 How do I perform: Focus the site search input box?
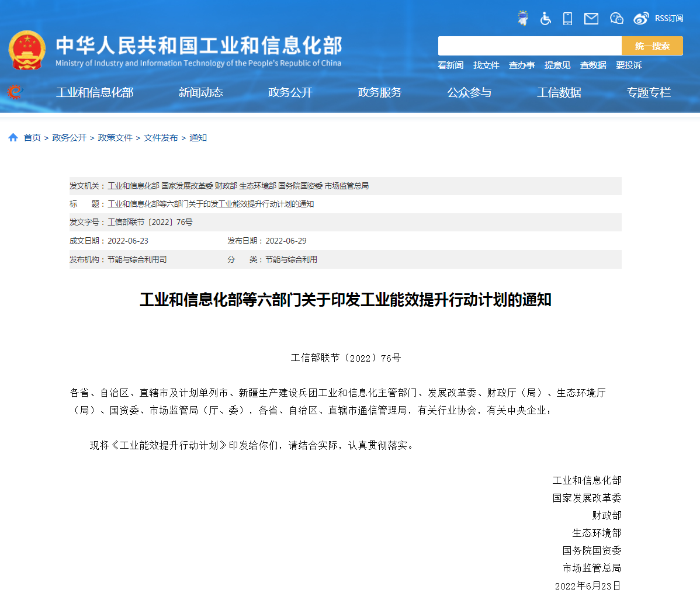pos(529,46)
